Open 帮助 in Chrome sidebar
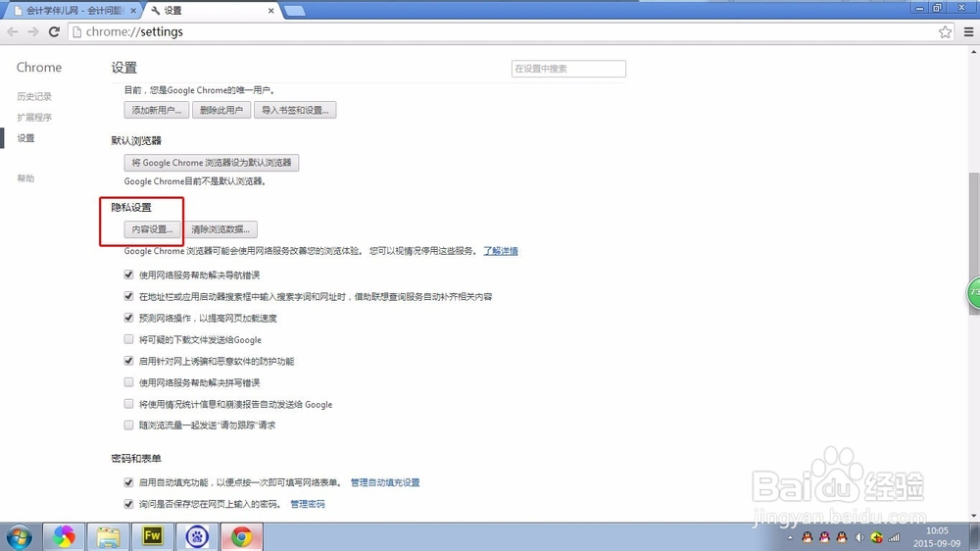Viewport: 980px width, 551px height. click(x=25, y=178)
